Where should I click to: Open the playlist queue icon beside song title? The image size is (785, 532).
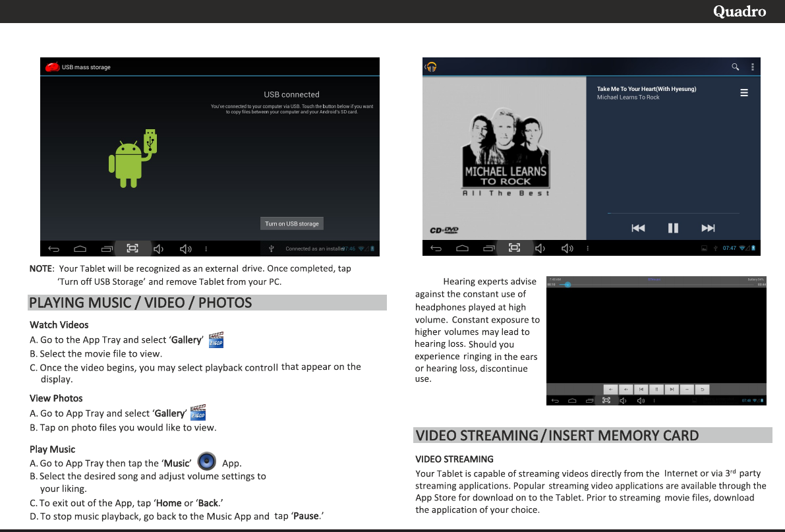pos(744,93)
